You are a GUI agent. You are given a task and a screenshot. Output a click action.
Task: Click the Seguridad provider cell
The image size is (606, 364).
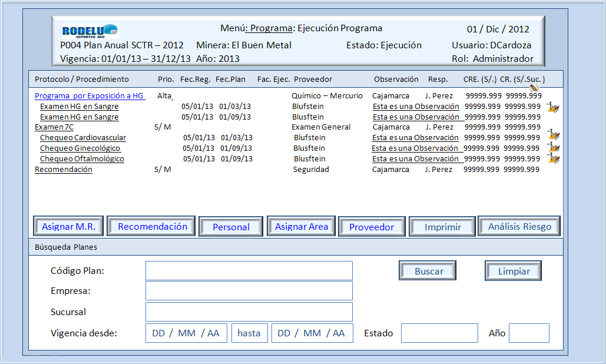311,169
